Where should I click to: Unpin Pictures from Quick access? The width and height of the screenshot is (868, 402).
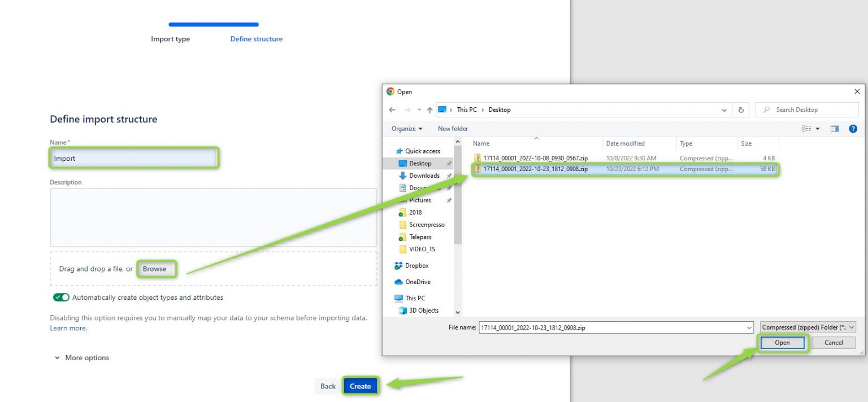coord(449,200)
